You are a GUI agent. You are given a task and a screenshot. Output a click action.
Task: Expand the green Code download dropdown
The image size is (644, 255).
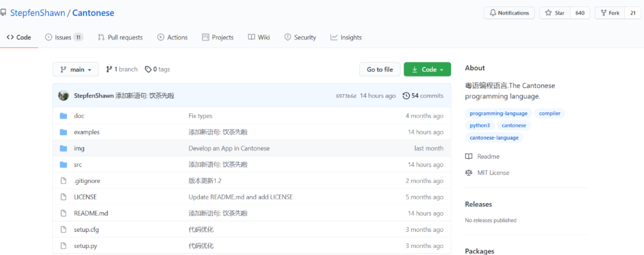[x=427, y=69]
